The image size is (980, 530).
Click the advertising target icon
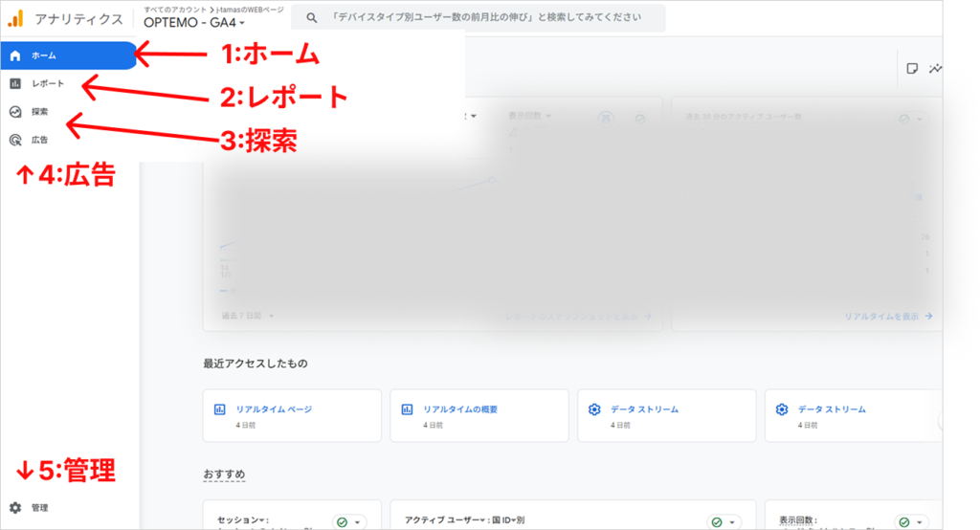click(x=15, y=140)
